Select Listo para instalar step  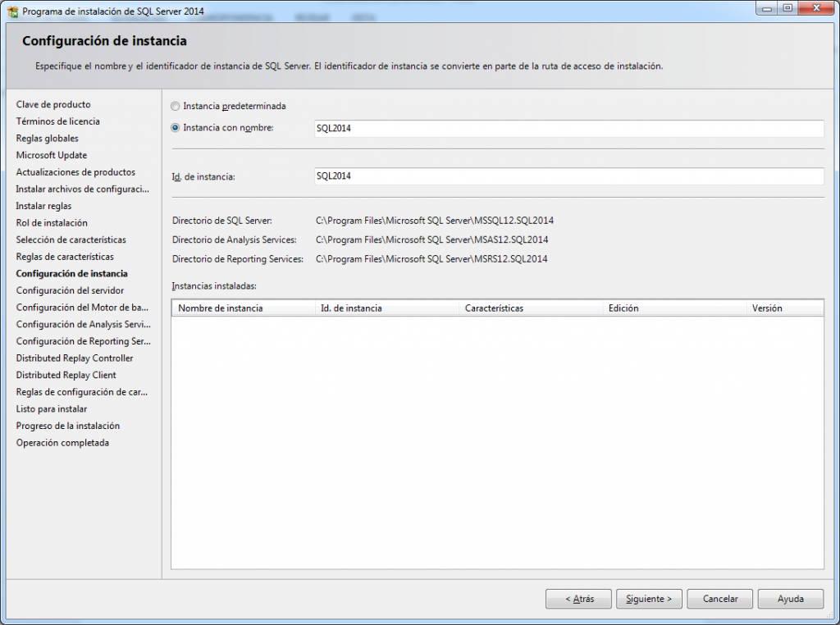coord(52,409)
